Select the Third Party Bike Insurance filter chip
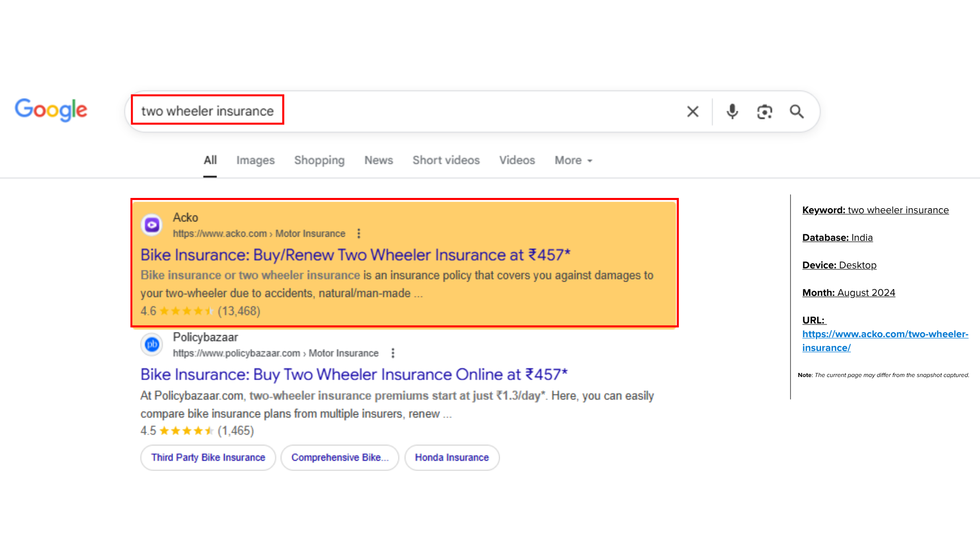The image size is (980, 551). [x=208, y=458]
